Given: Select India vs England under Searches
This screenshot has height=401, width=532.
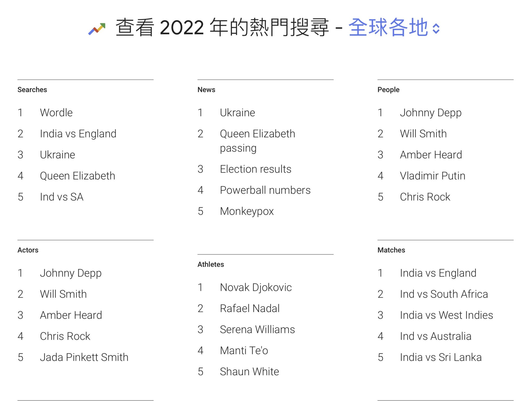Looking at the screenshot, I should coord(78,134).
